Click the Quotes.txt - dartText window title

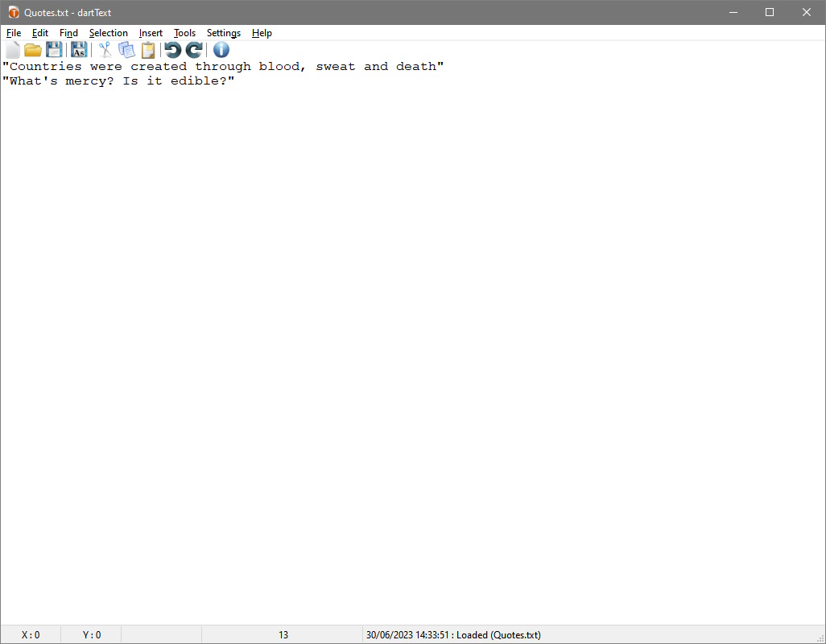point(68,13)
